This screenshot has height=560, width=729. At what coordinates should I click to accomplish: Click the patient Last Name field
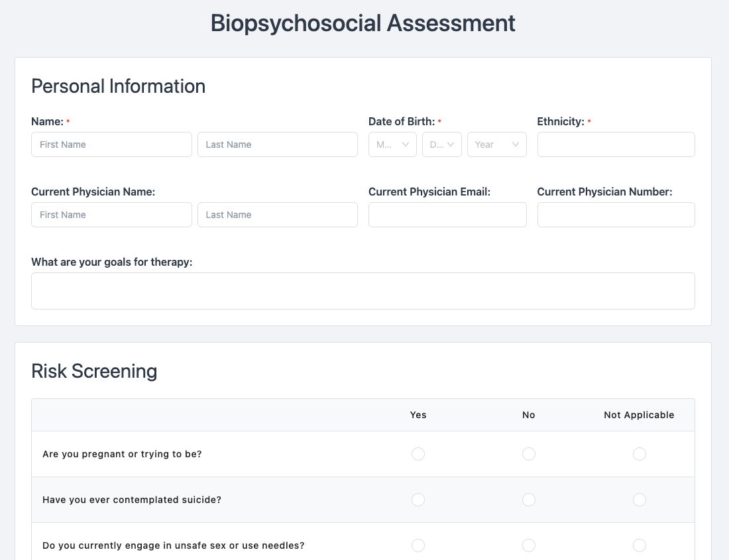pos(277,144)
